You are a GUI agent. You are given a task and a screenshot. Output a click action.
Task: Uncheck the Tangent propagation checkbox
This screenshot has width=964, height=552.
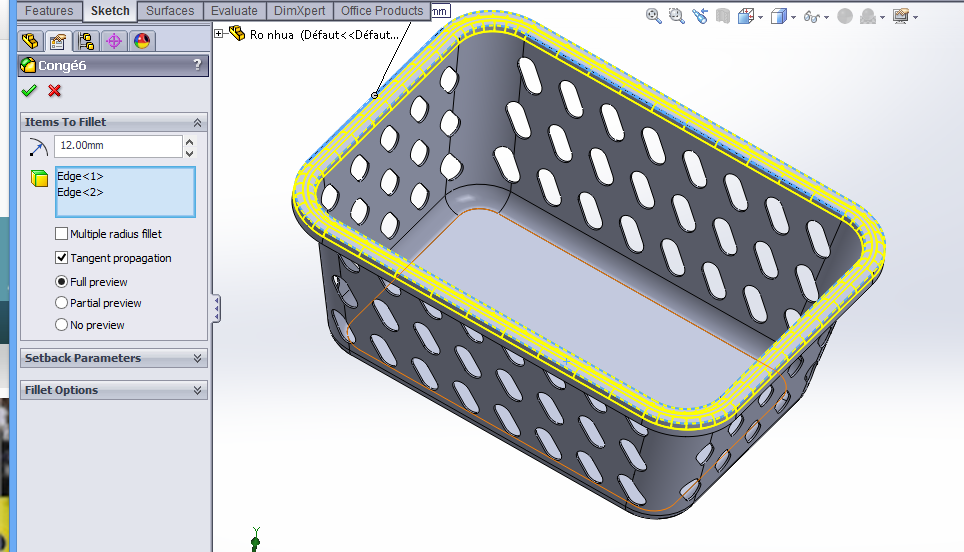[x=62, y=258]
